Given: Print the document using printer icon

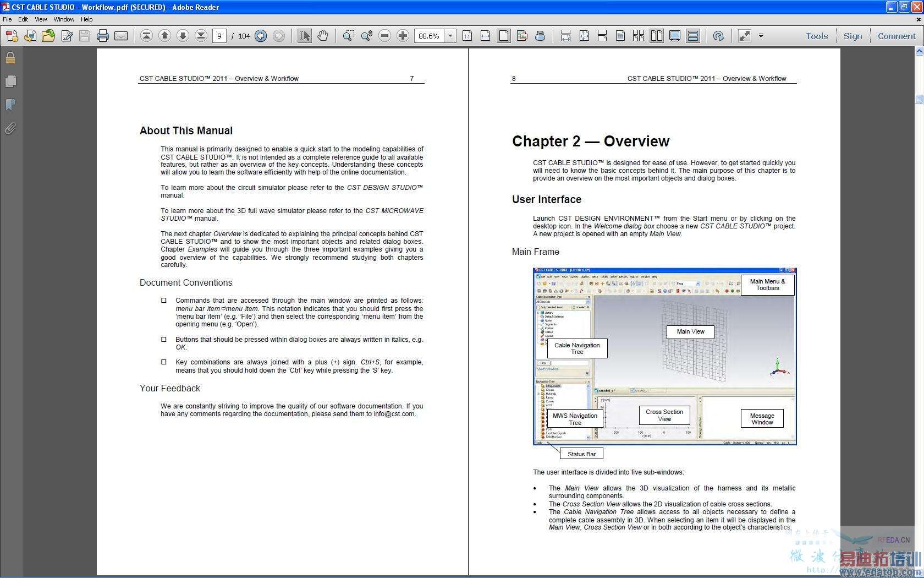Looking at the screenshot, I should (103, 36).
